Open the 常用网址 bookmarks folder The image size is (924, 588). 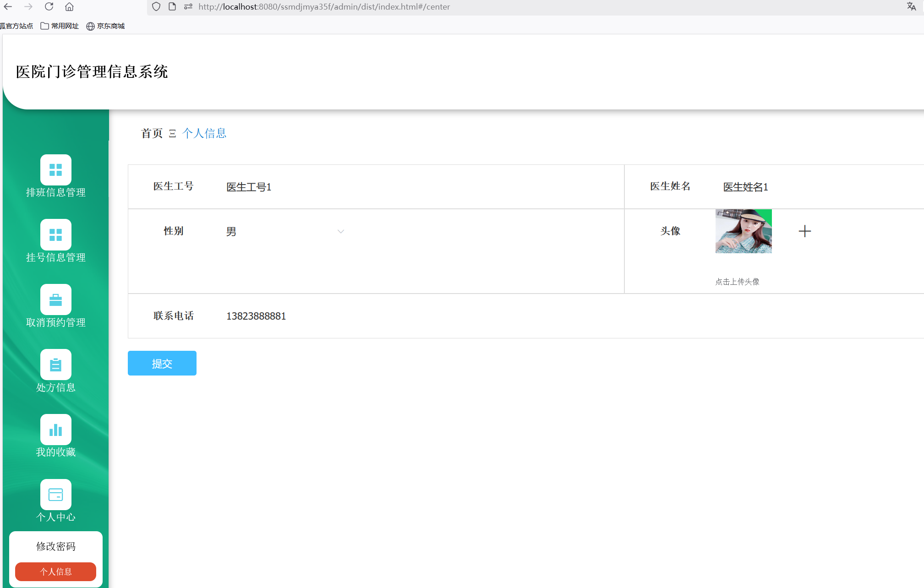[60, 26]
